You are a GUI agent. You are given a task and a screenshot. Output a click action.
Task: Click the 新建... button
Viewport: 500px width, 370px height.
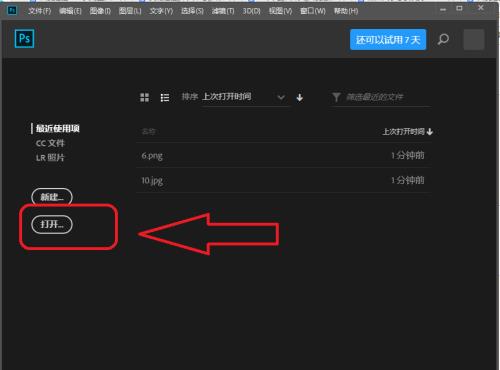(52, 197)
